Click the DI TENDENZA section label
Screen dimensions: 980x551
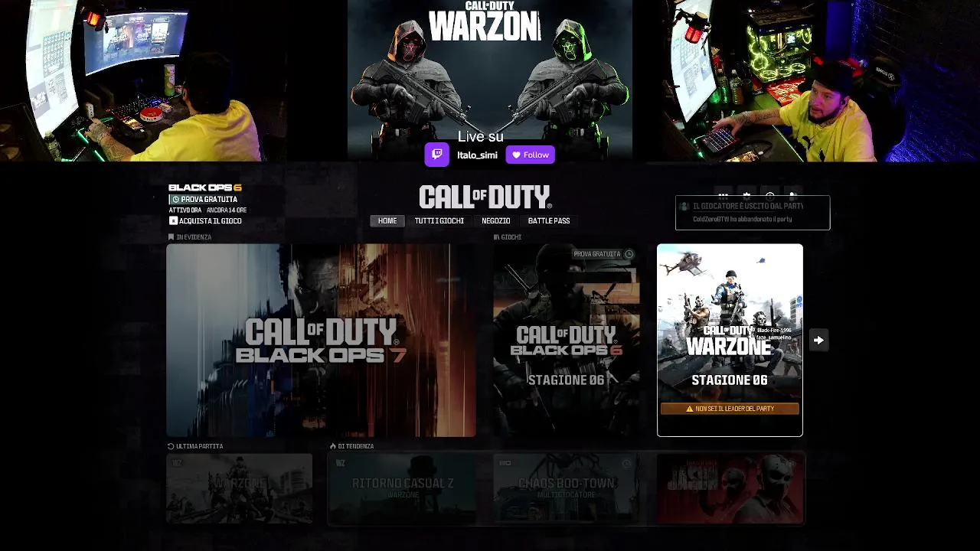click(356, 446)
